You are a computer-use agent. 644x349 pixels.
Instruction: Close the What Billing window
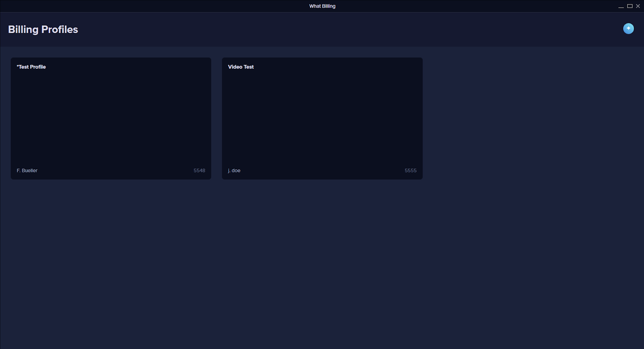click(x=638, y=6)
